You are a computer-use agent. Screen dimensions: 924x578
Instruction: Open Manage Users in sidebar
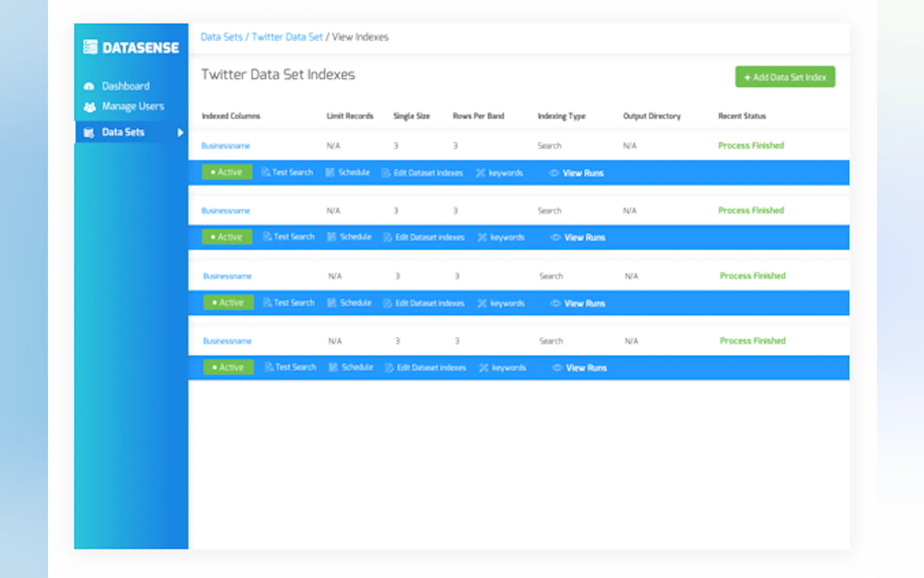coord(132,106)
